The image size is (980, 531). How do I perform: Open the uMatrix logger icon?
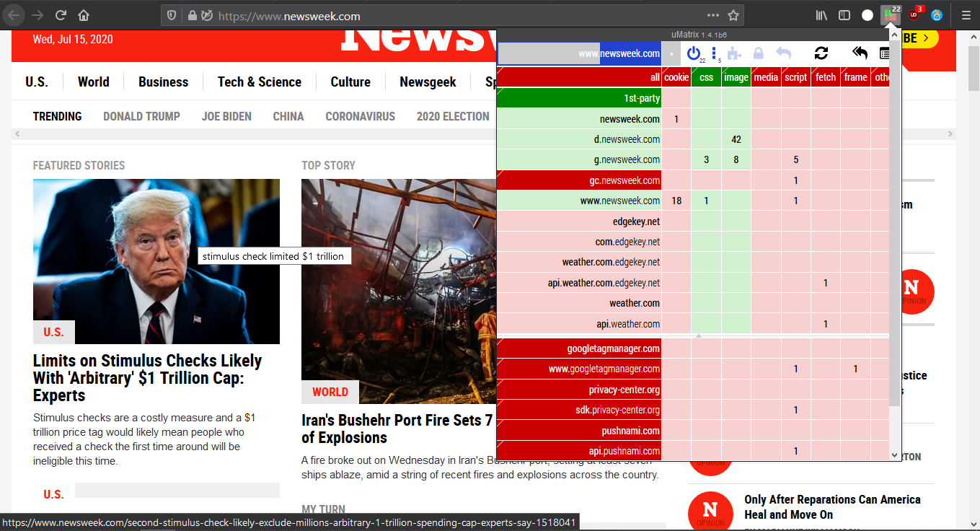(x=884, y=53)
